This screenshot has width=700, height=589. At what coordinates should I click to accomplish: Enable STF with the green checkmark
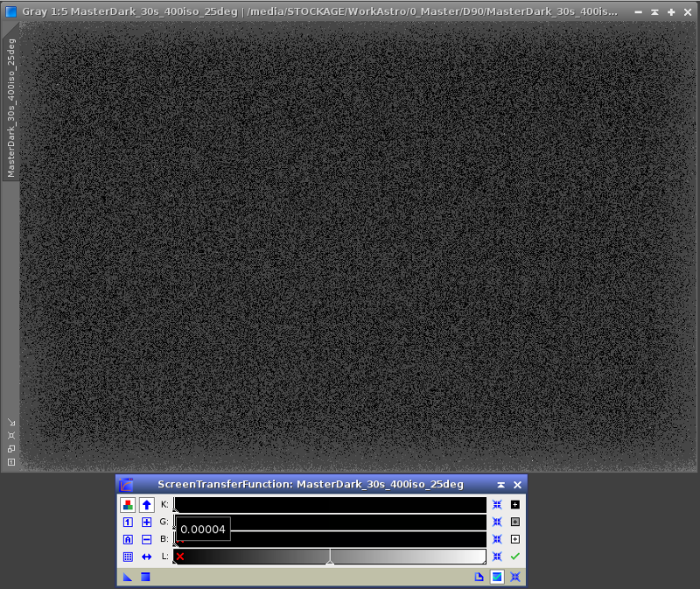coord(515,557)
